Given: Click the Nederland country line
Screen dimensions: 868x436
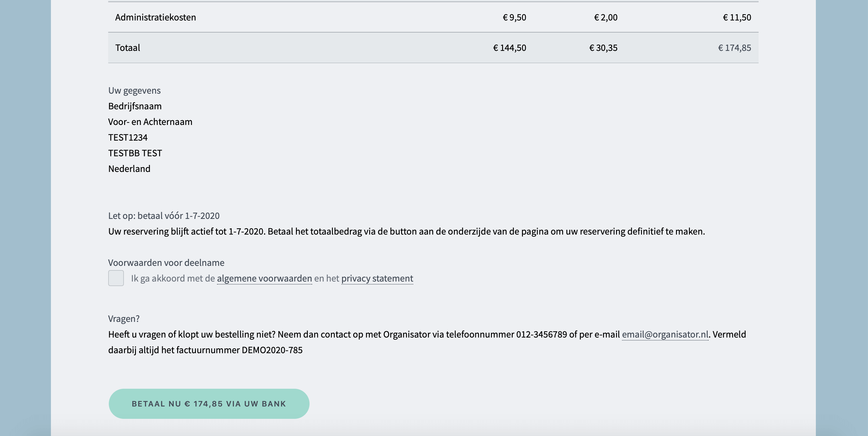Looking at the screenshot, I should (129, 169).
